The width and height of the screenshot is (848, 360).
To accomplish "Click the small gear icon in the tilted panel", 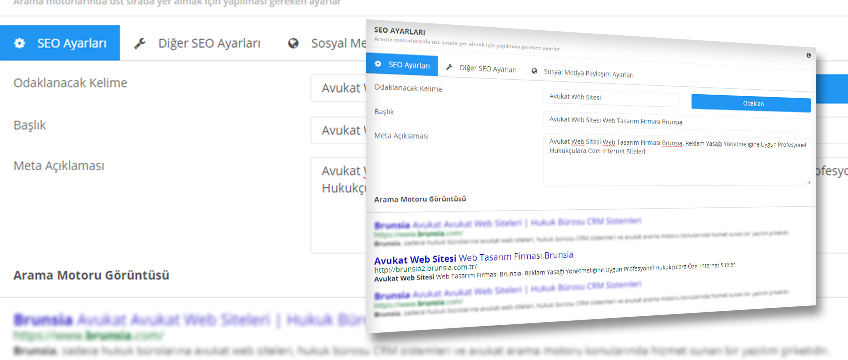I will 378,64.
